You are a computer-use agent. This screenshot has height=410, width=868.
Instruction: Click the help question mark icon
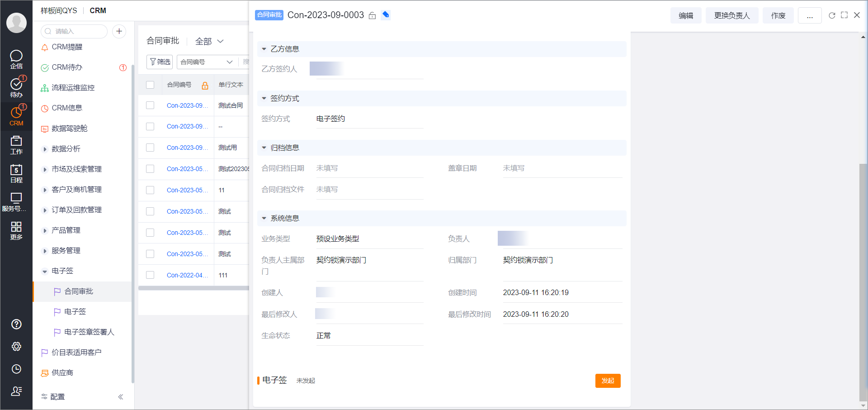coord(16,324)
